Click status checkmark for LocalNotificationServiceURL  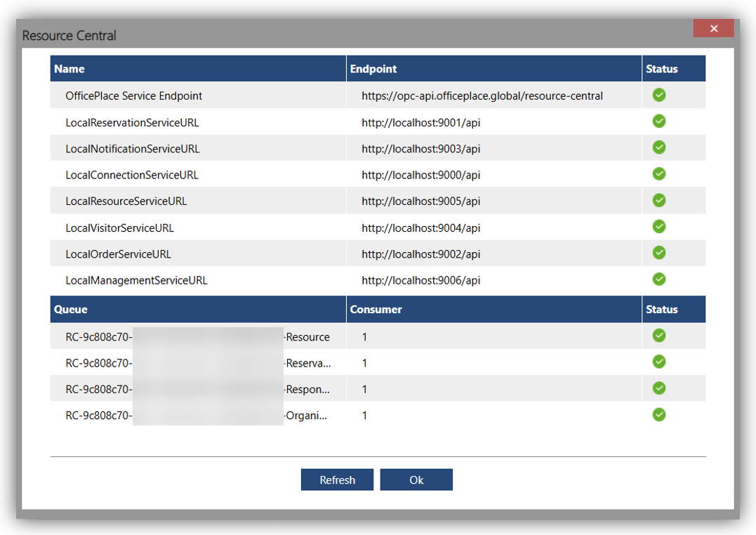(x=659, y=147)
